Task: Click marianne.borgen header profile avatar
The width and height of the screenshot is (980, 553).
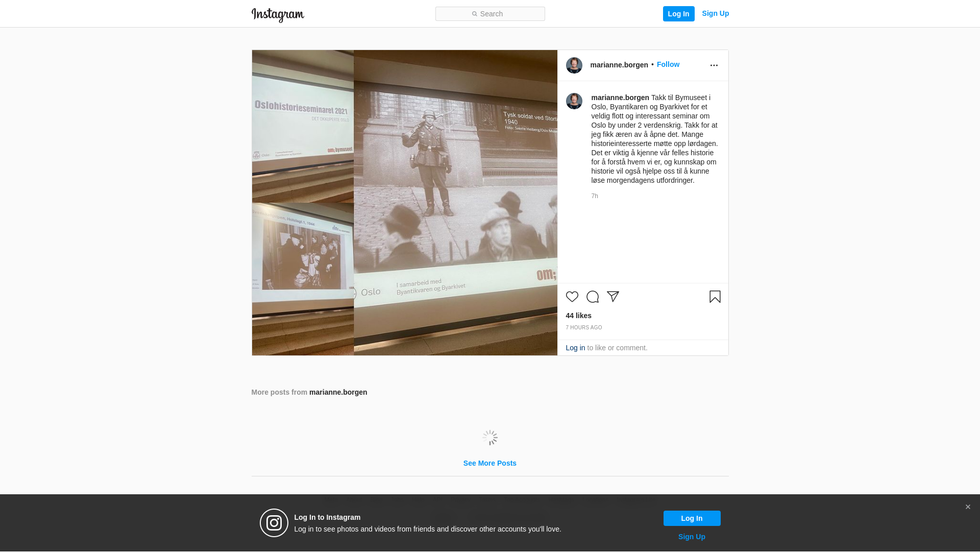Action: click(x=574, y=65)
